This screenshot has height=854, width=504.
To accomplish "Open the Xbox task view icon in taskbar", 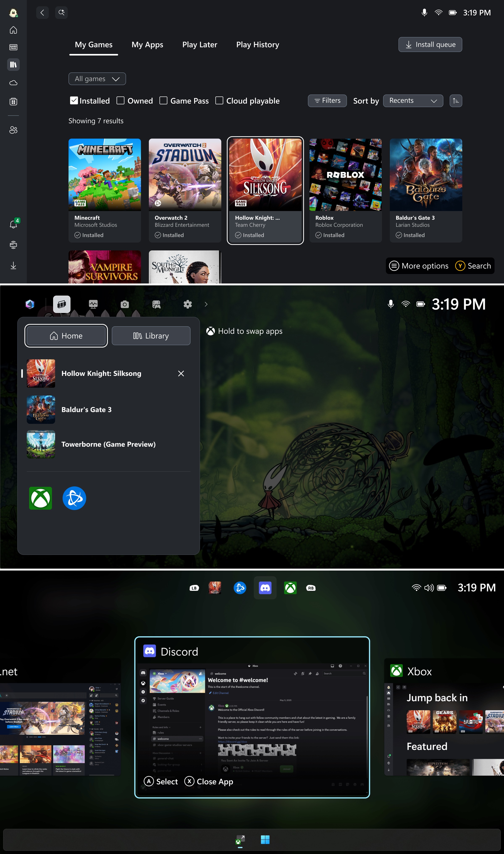I will coord(240,840).
